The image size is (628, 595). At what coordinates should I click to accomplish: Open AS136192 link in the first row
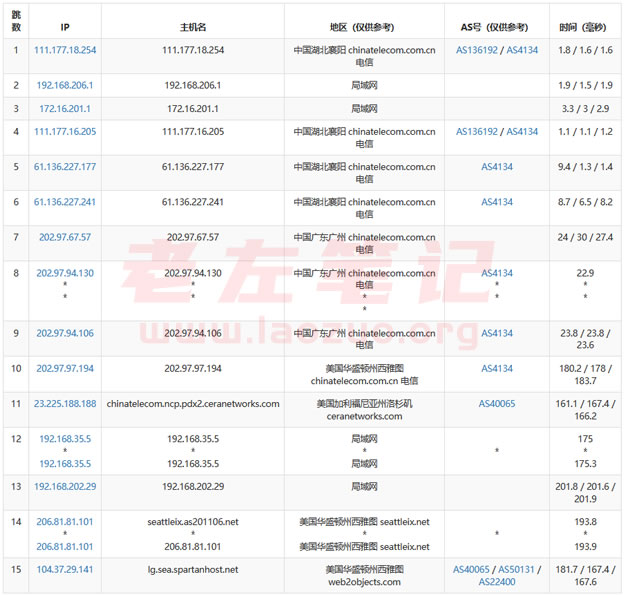coord(477,50)
